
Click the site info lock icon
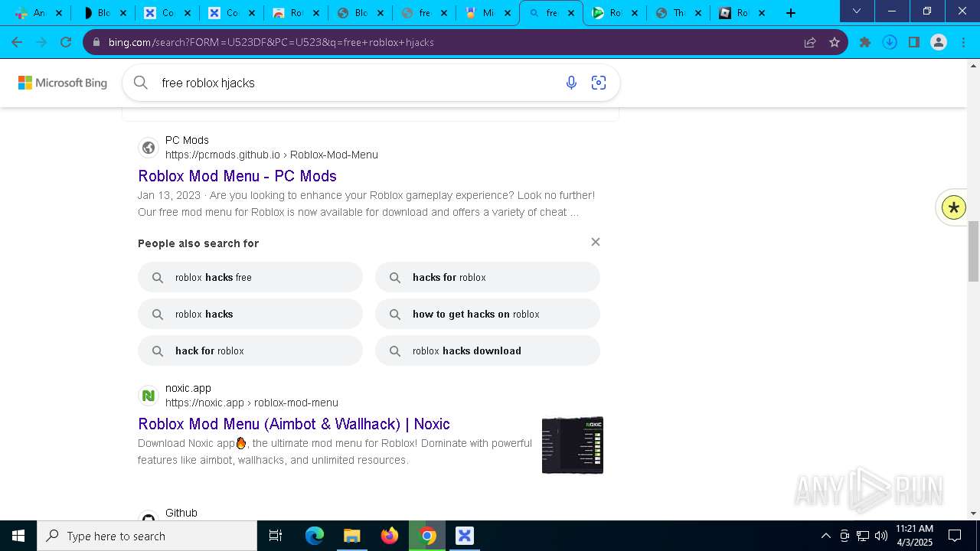[x=96, y=42]
